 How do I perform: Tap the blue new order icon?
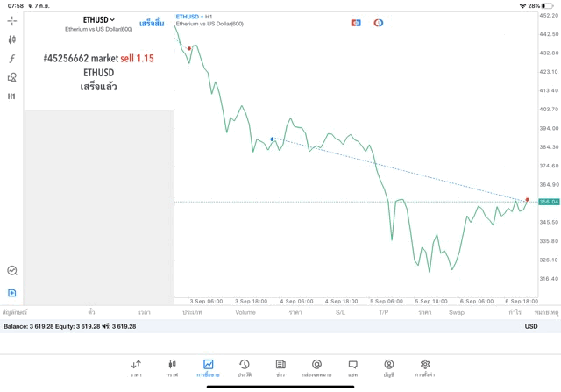point(12,293)
